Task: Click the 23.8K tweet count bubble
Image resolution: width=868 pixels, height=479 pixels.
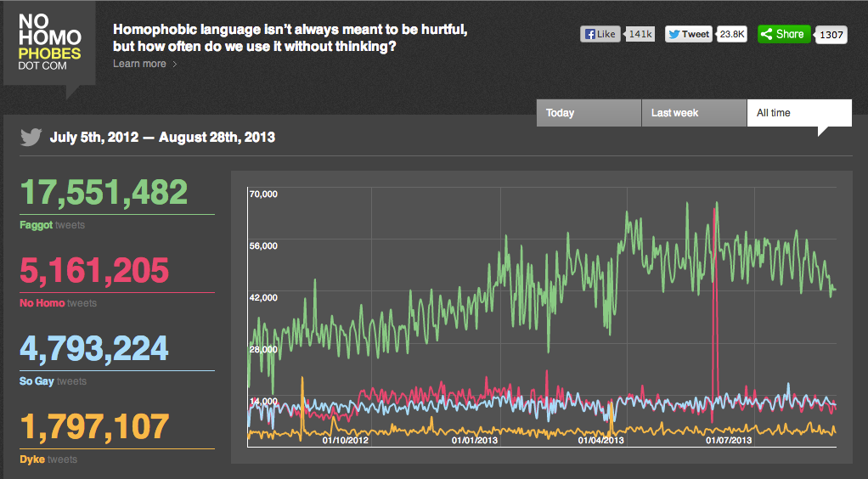Action: coord(731,34)
